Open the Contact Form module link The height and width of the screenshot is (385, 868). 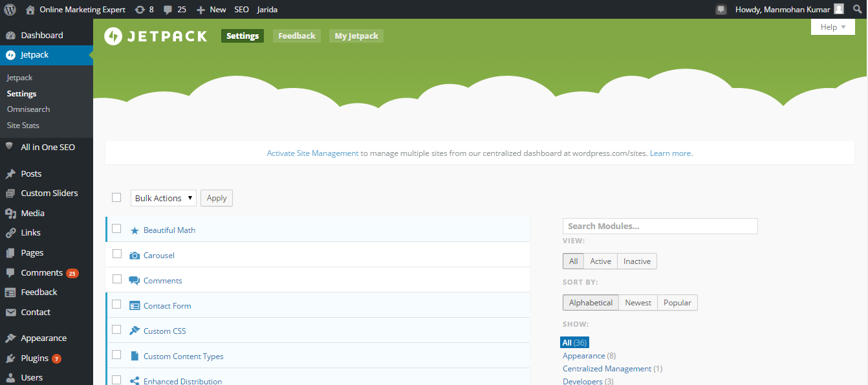pyautogui.click(x=168, y=306)
